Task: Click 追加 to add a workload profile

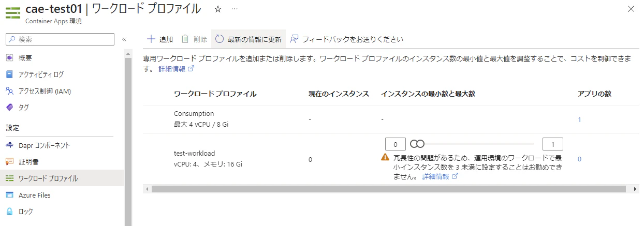Action: [160, 39]
